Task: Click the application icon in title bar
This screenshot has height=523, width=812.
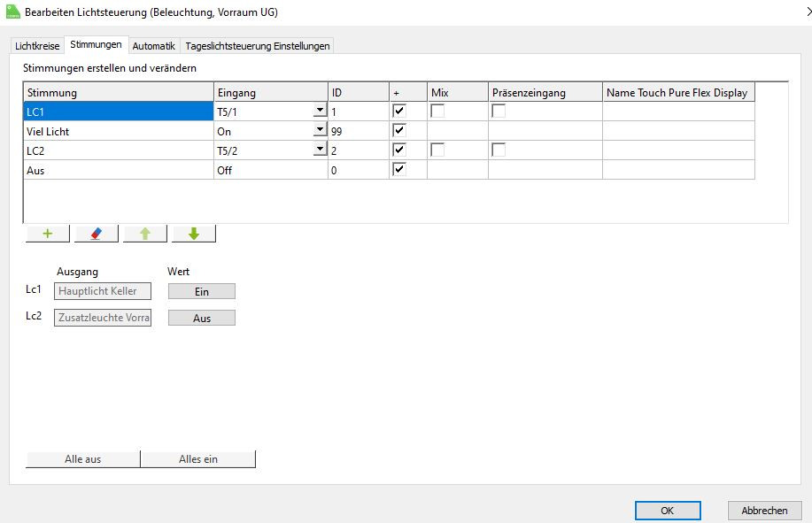Action: 12,12
